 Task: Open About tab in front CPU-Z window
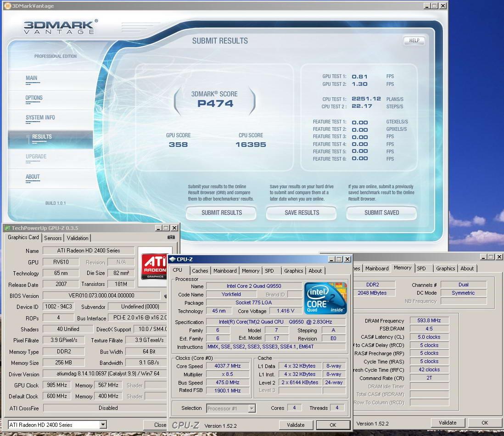coord(315,271)
